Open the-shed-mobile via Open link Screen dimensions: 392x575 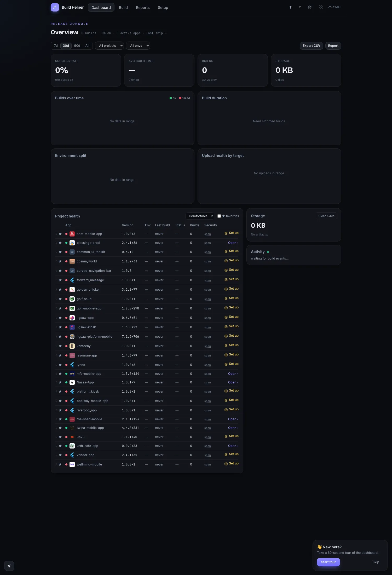pos(233,419)
